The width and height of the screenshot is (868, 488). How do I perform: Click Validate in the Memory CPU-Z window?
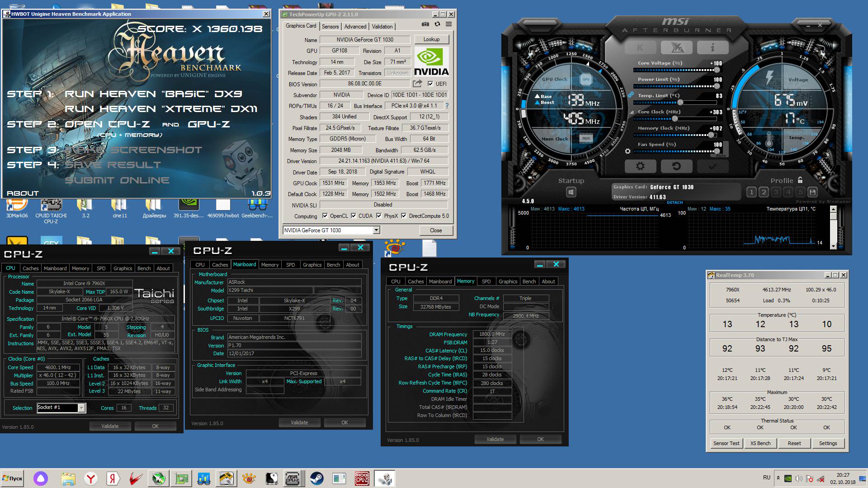tap(495, 439)
